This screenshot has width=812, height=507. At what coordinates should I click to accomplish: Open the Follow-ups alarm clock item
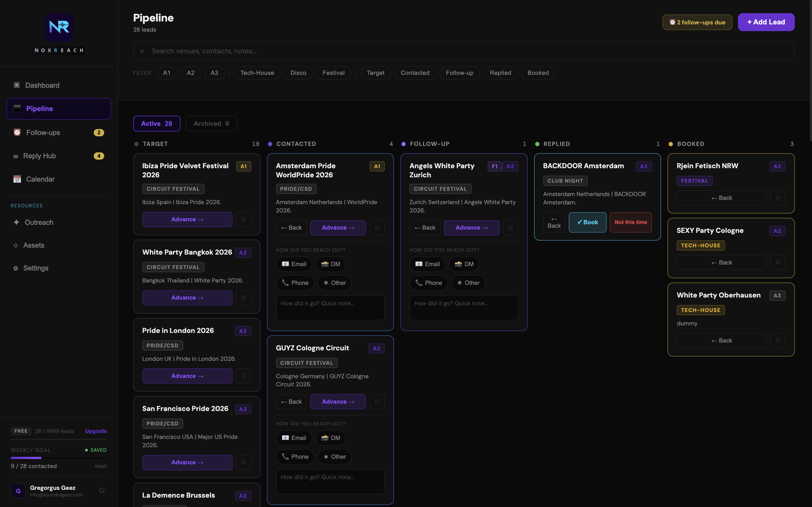pos(43,133)
